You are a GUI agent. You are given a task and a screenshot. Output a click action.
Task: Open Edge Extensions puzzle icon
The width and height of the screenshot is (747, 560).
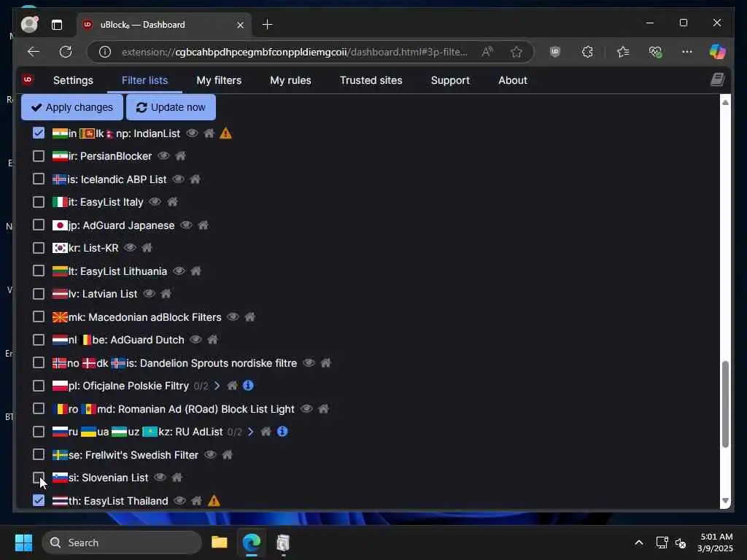click(587, 52)
